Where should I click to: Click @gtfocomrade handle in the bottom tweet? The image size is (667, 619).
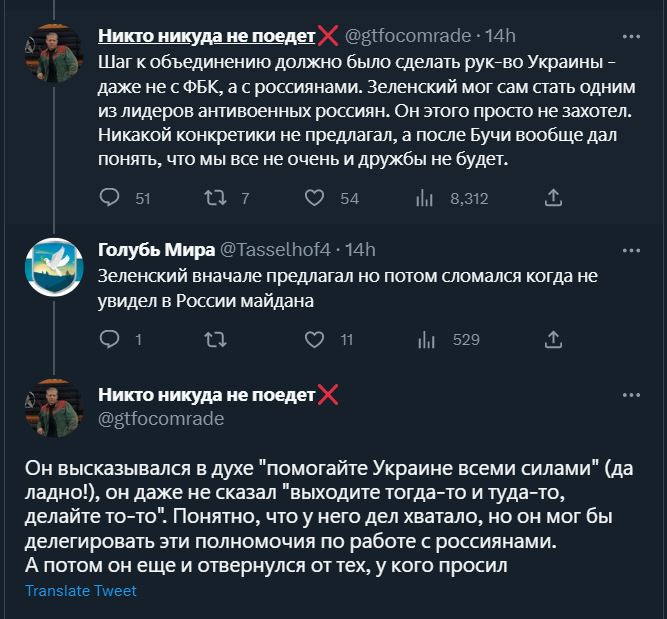160,418
